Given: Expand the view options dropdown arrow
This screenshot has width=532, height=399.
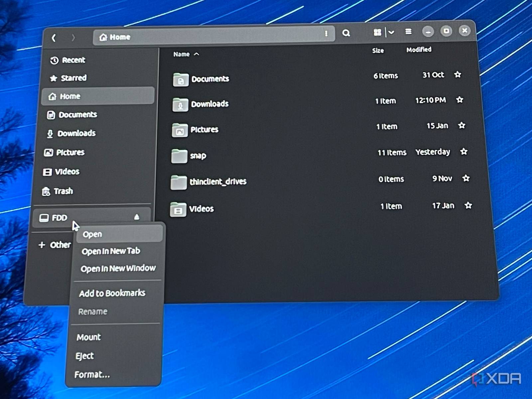Looking at the screenshot, I should [391, 32].
